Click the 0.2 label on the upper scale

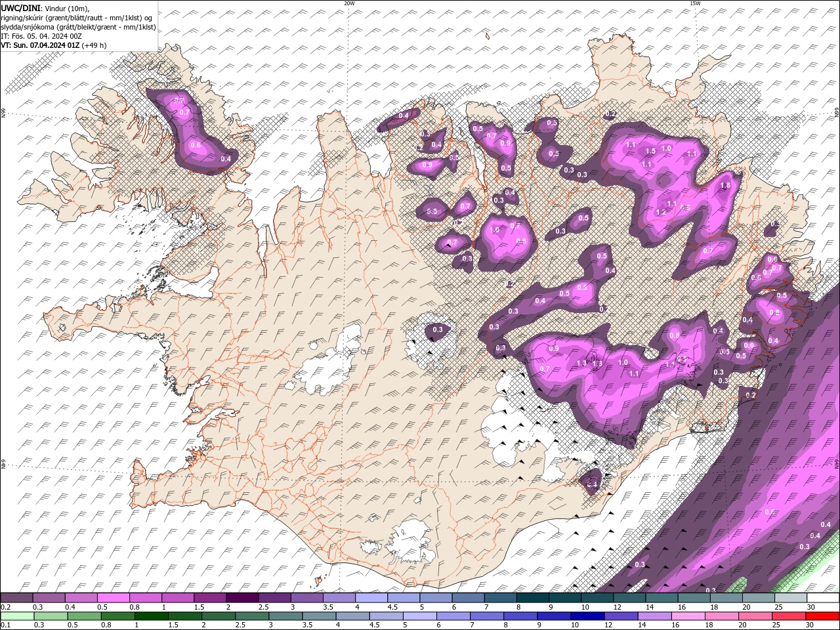[x=5, y=607]
